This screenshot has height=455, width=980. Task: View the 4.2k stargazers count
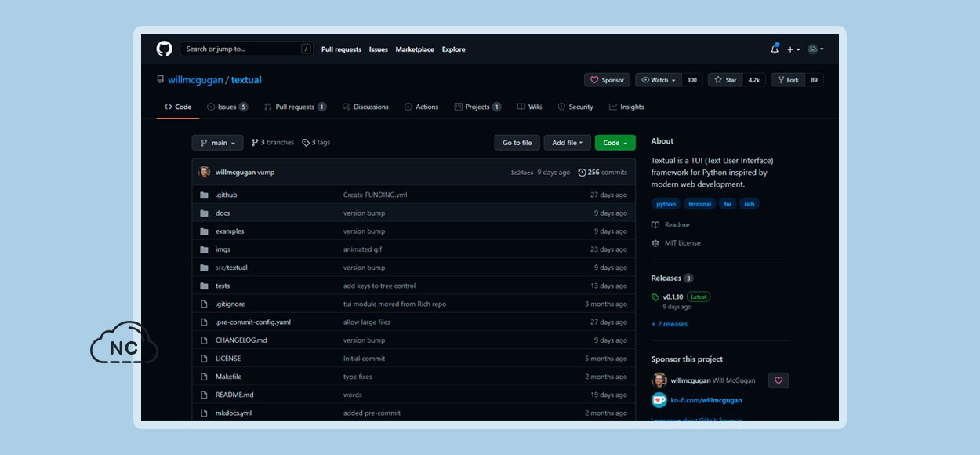[x=754, y=80]
